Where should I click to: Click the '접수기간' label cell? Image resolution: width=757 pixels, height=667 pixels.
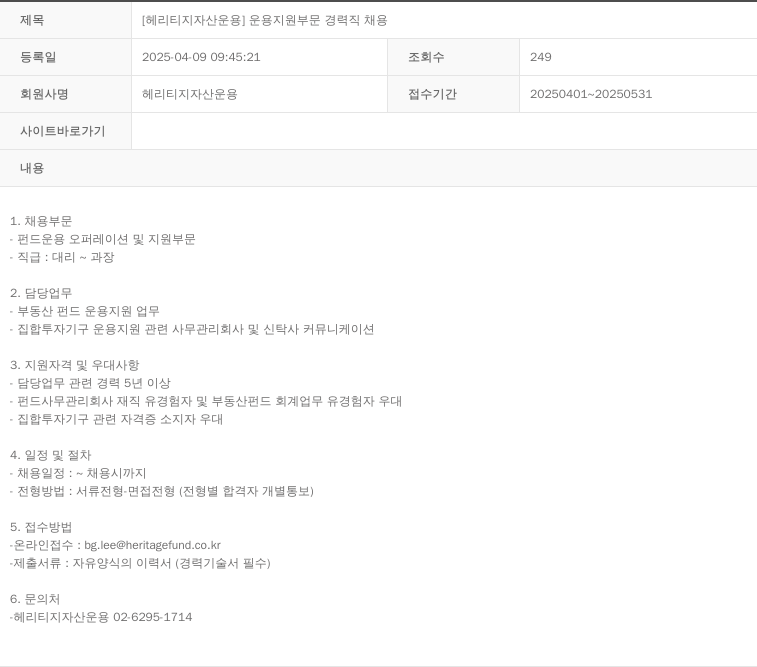click(x=453, y=94)
